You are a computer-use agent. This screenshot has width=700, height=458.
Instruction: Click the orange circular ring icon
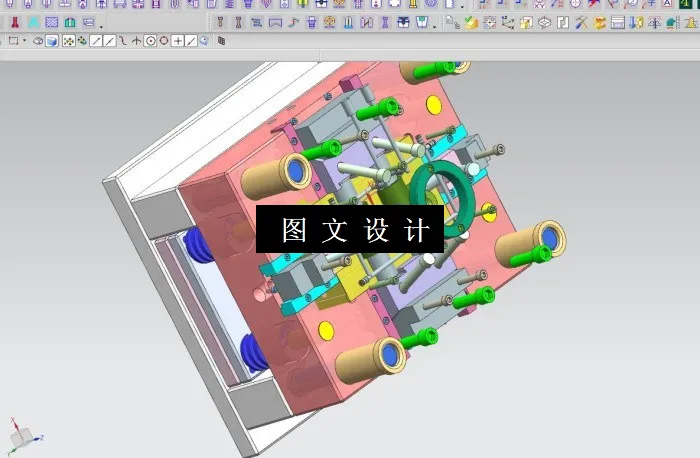tap(330, 22)
